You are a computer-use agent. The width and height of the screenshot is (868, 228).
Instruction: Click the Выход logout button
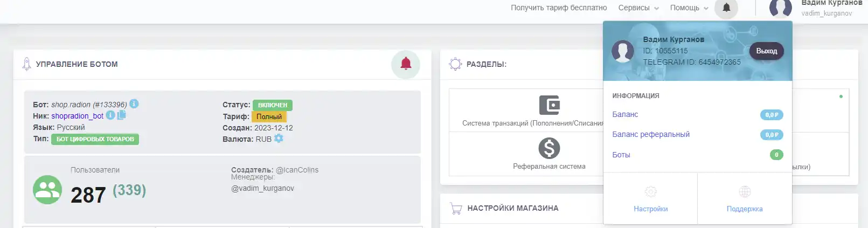click(x=766, y=51)
